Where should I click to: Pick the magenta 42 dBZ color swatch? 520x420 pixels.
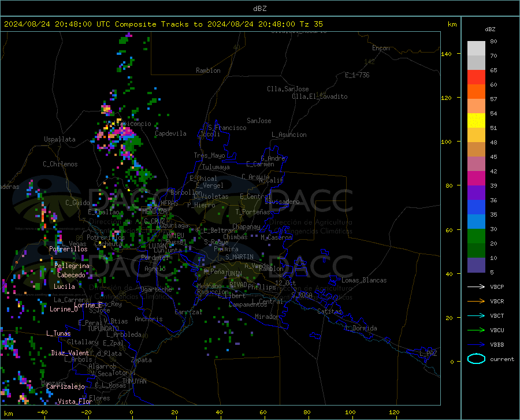pos(476,179)
